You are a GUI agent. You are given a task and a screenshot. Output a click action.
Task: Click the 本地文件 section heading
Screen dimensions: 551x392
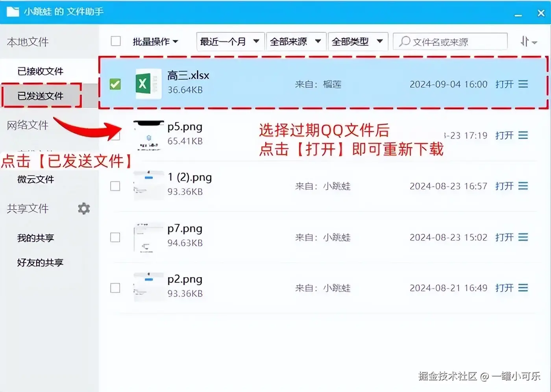click(28, 42)
